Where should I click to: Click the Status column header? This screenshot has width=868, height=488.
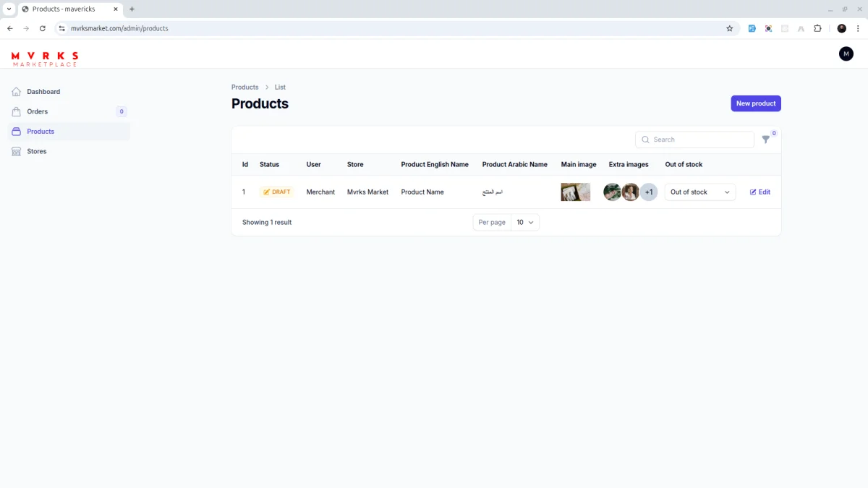coord(269,165)
